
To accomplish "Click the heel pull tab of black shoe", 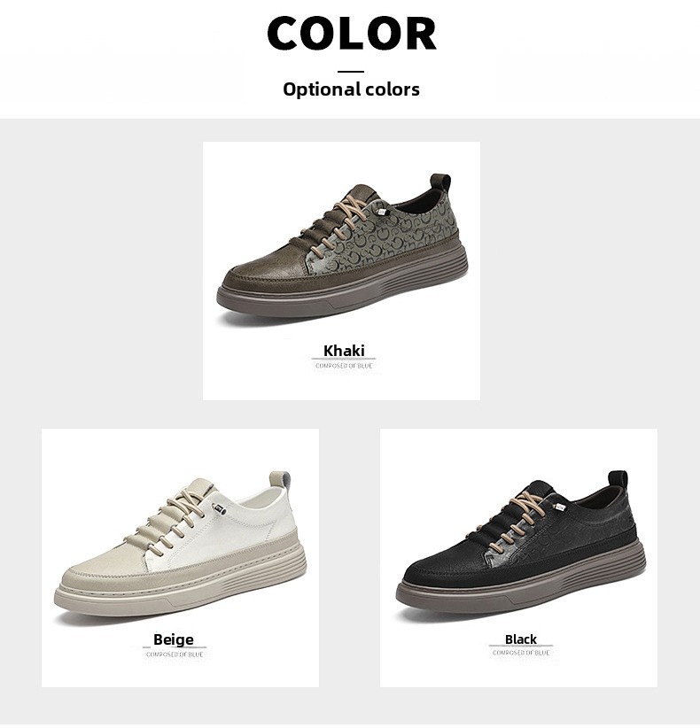I will pyautogui.click(x=618, y=480).
